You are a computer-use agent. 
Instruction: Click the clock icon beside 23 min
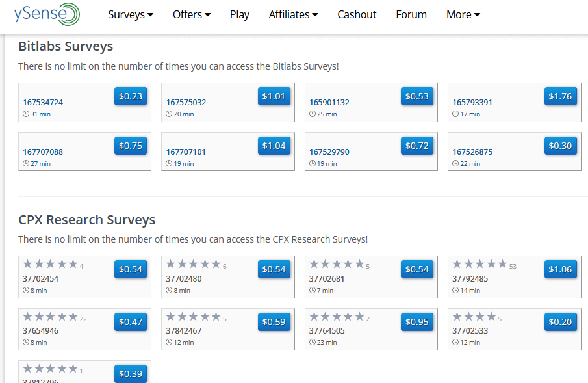[313, 342]
